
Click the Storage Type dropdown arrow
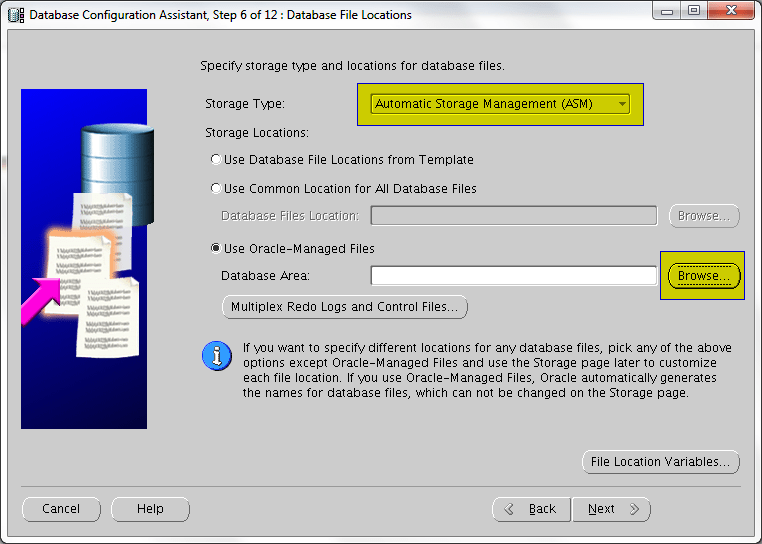(x=622, y=104)
